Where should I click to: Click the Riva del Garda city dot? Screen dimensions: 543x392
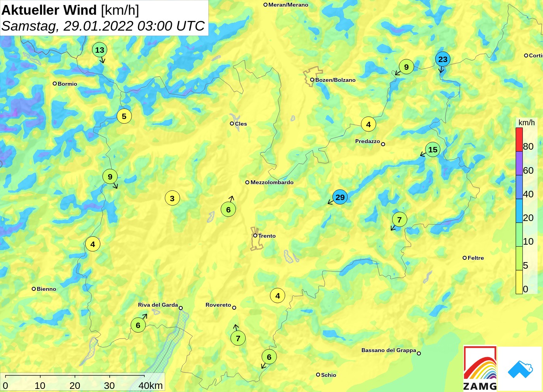[x=181, y=308]
